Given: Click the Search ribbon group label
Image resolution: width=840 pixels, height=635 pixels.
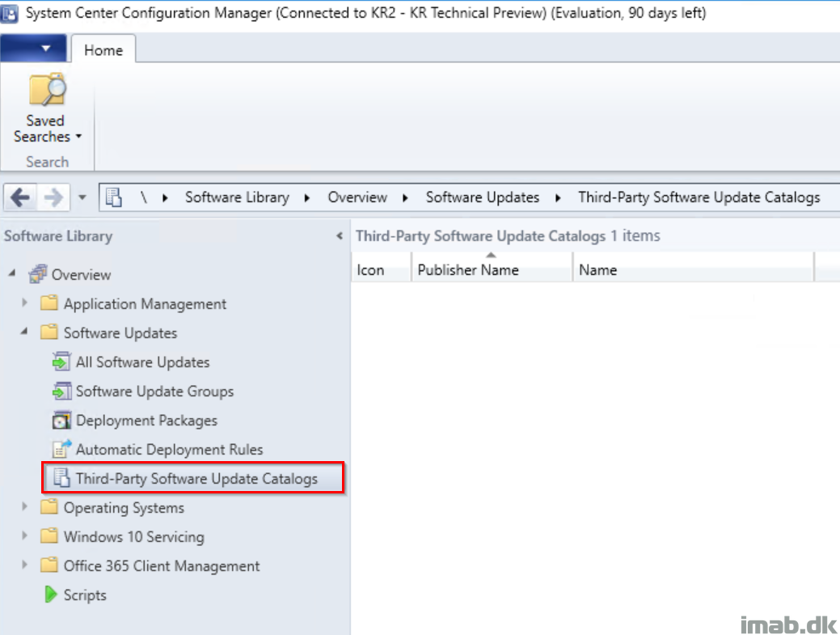Looking at the screenshot, I should [x=47, y=162].
